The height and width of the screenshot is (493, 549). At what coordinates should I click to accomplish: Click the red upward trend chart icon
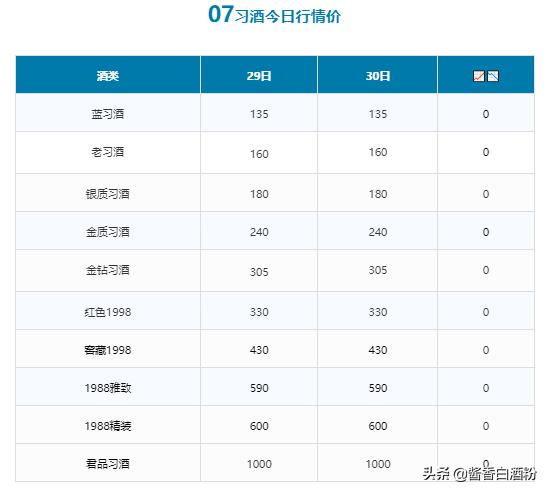click(x=479, y=76)
